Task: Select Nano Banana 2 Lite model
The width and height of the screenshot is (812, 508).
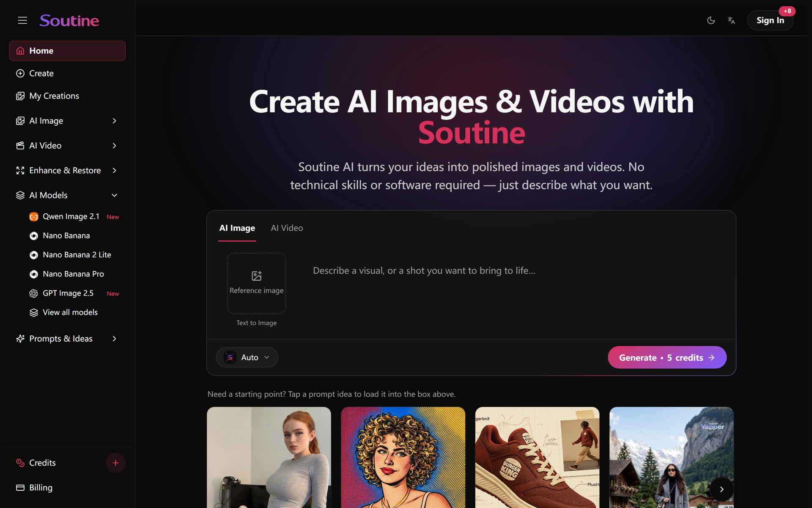Action: (74, 255)
